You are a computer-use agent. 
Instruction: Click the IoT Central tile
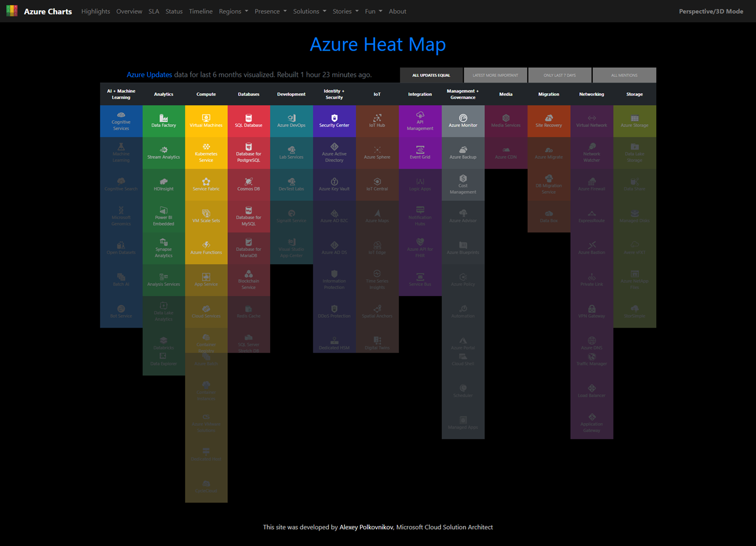pos(377,185)
